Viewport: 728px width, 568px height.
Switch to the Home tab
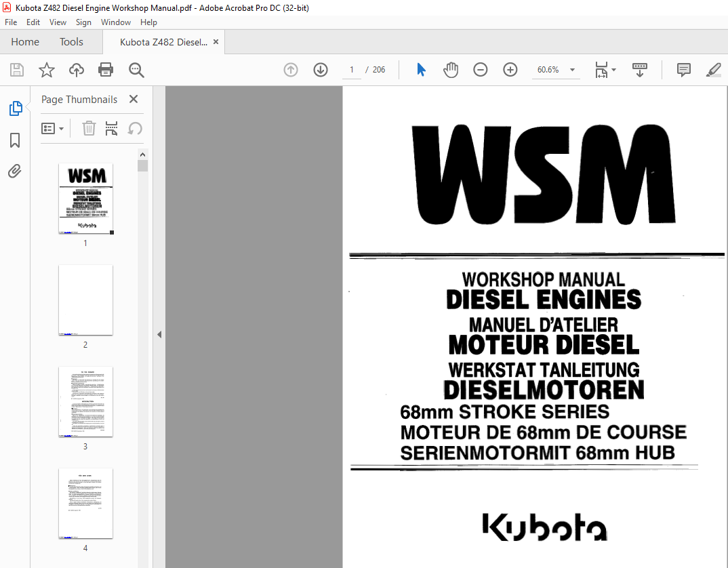click(x=25, y=42)
